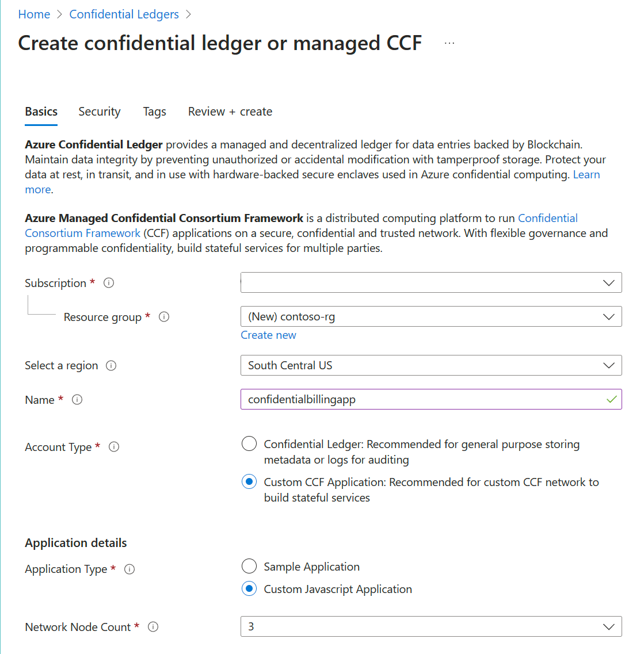Viewport: 644px width, 654px height.
Task: Open the ellipsis menu beside the page title
Action: (449, 41)
